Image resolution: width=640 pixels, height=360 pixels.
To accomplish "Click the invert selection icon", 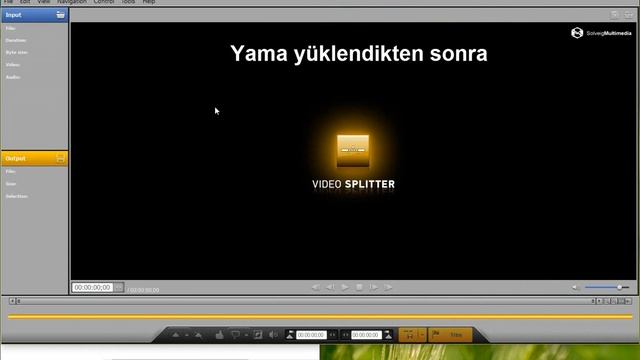I will pyautogui.click(x=258, y=335).
